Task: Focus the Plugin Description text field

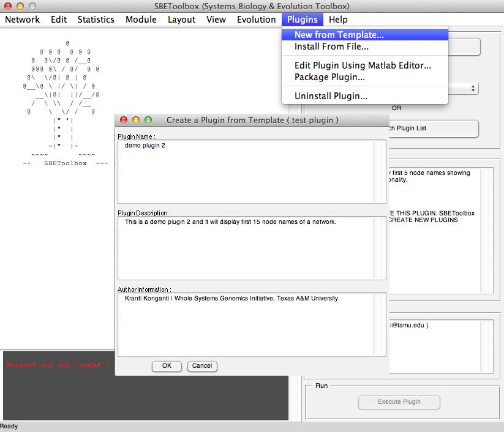Action: click(252, 248)
